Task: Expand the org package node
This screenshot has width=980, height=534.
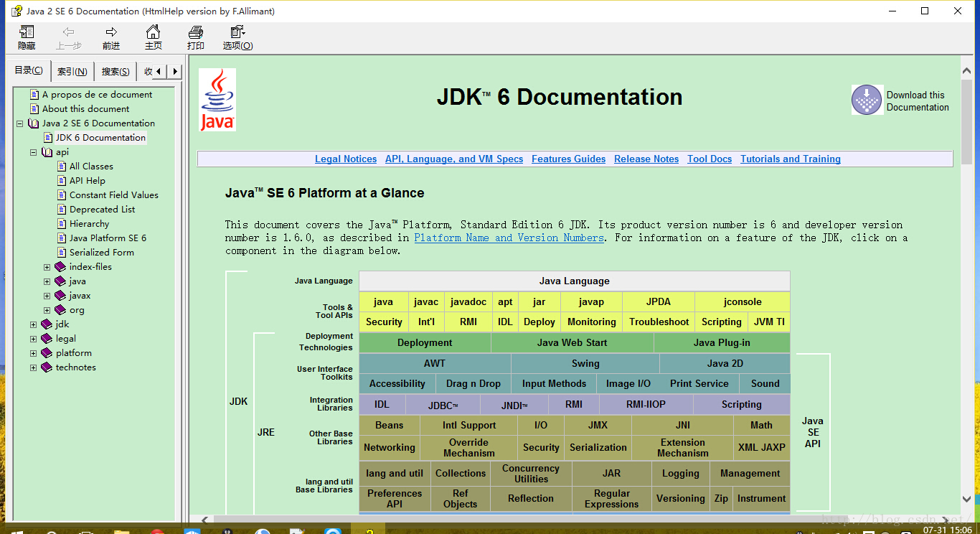Action: point(47,310)
